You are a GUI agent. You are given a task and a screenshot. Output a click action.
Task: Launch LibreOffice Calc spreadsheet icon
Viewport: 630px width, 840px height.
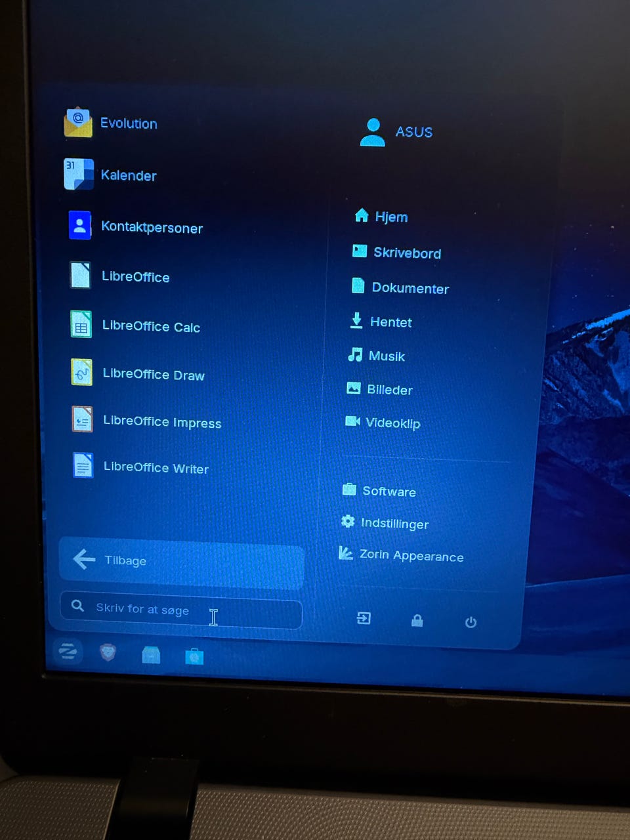81,324
